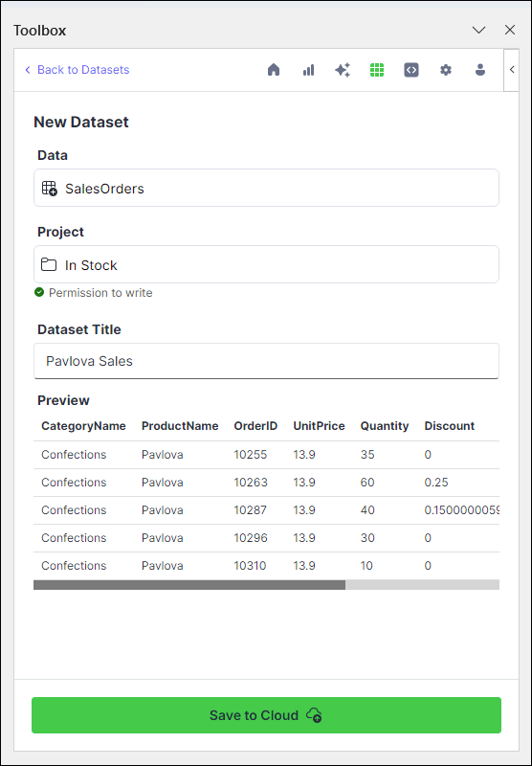Click the ProductName column header

[180, 426]
